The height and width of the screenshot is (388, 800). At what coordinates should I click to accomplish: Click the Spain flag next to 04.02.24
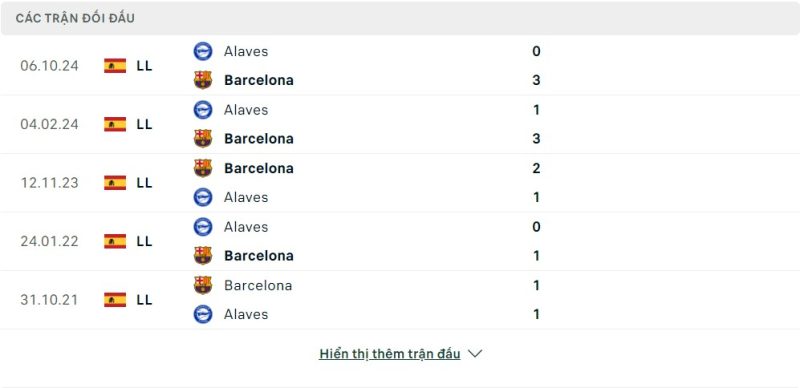(x=115, y=124)
